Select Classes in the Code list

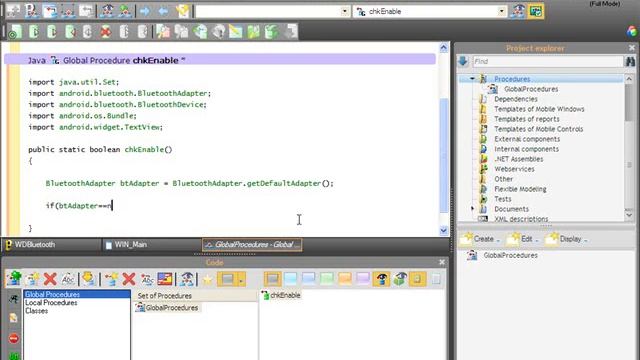36,311
